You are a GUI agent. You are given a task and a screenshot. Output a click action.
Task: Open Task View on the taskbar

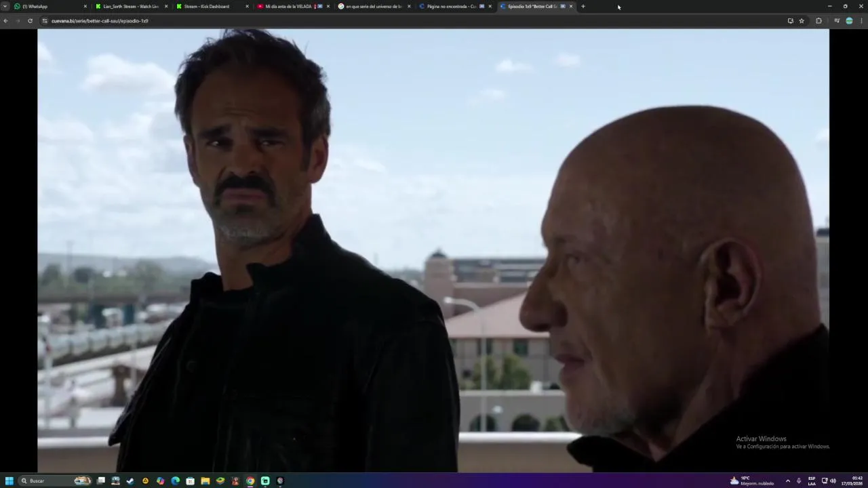[101, 481]
